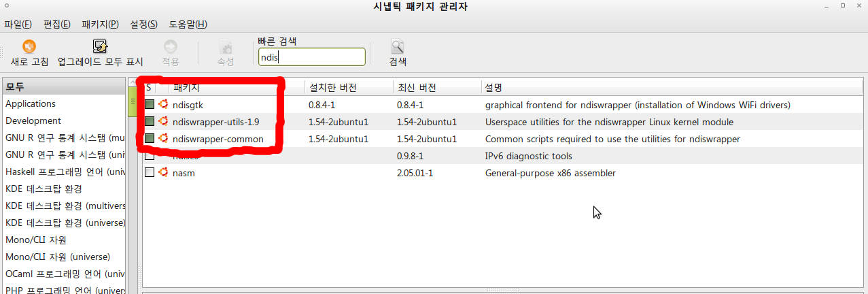
Task: Select the ndiswrapper-common package name
Action: click(218, 139)
